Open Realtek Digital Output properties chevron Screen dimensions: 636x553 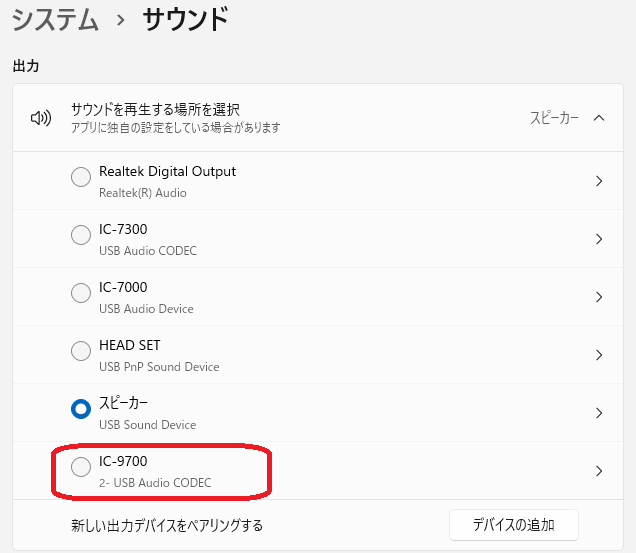[599, 181]
